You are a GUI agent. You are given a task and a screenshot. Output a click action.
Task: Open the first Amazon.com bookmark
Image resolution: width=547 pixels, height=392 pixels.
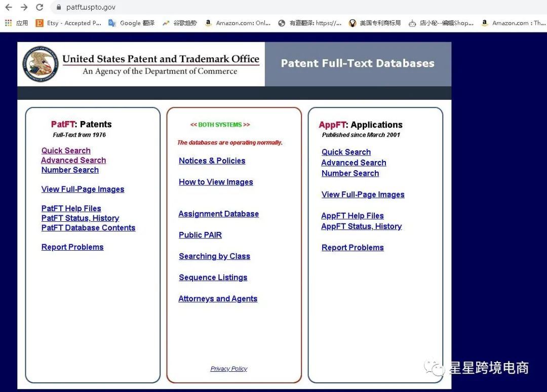[238, 23]
